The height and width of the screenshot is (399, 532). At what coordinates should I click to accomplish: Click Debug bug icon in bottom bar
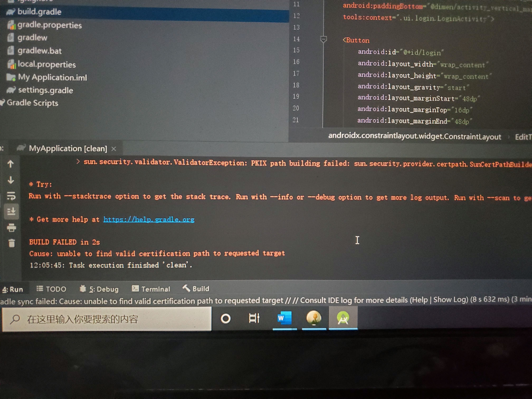[83, 288]
